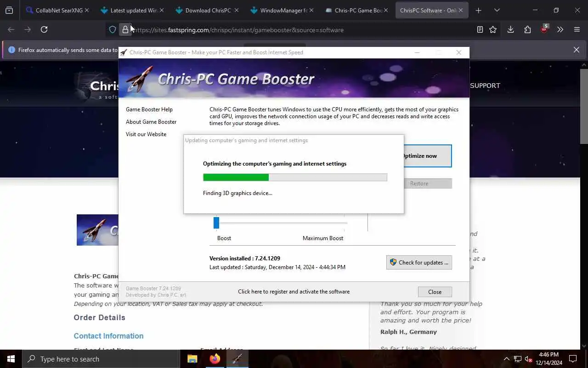Click the Boost slider handle
Viewport: 588px width, 368px height.
(x=216, y=223)
